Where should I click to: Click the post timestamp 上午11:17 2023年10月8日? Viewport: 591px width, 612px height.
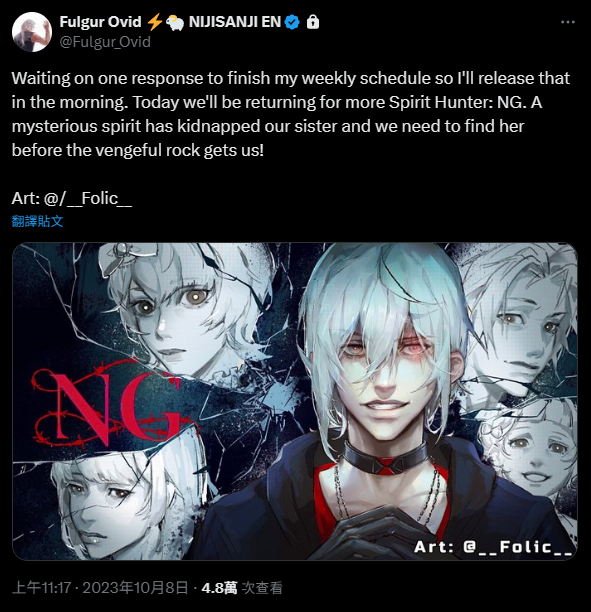pyautogui.click(x=100, y=587)
